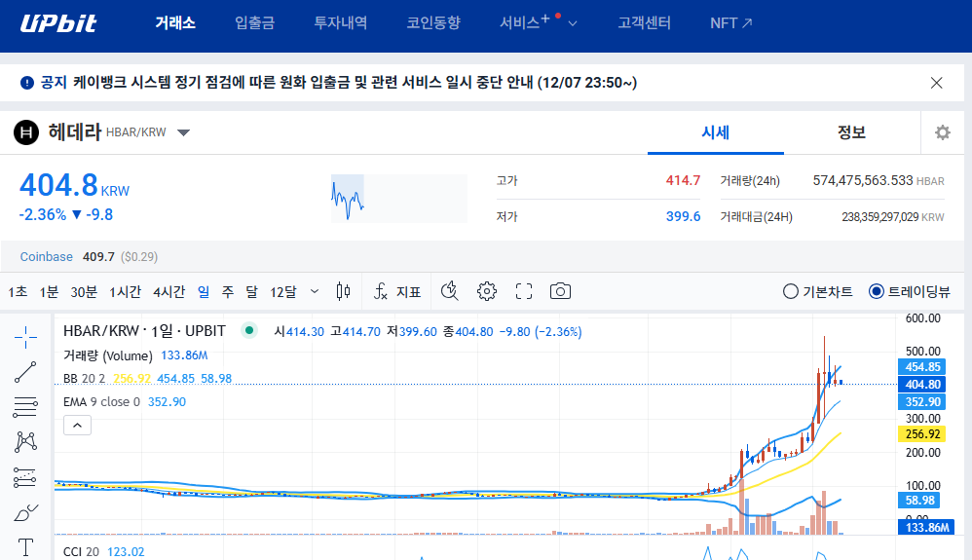Open the candlestick chart style selector
The height and width of the screenshot is (560, 972).
[343, 291]
